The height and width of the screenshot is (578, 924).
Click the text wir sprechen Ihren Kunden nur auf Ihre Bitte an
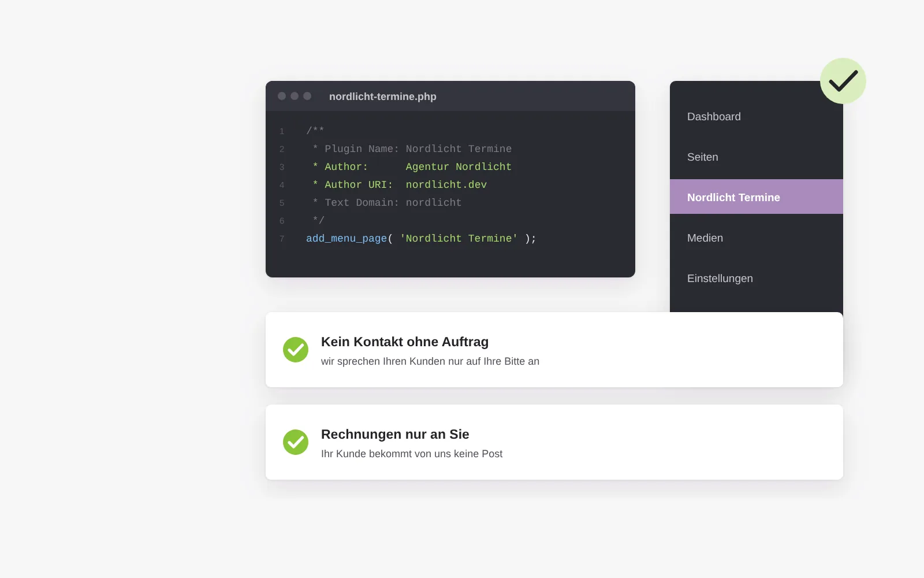pos(430,361)
